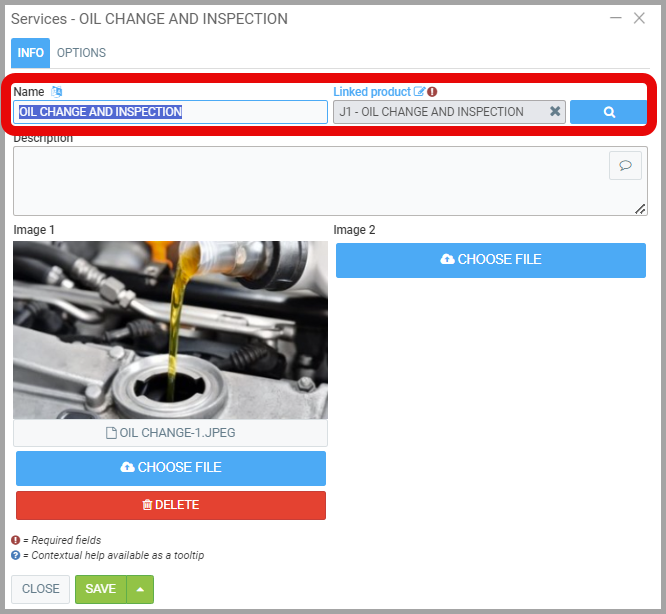Clear the linked product with the X icon
This screenshot has height=614, width=666.
pos(555,112)
